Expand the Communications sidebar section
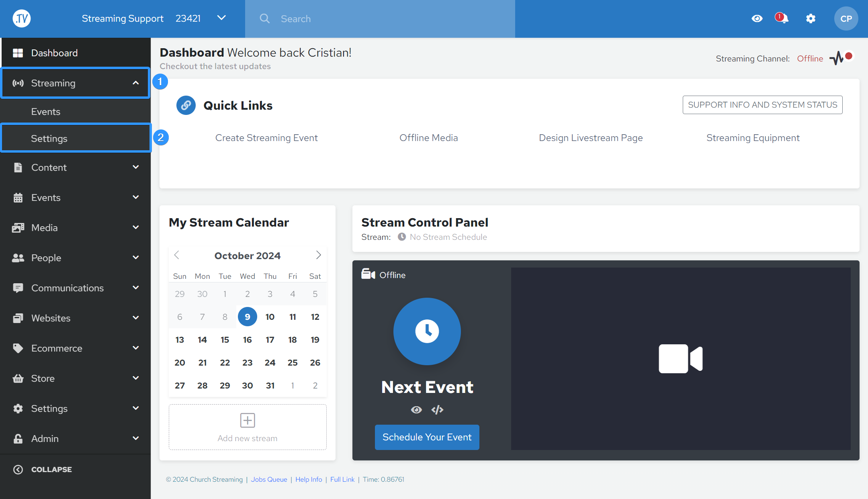 [x=76, y=288]
